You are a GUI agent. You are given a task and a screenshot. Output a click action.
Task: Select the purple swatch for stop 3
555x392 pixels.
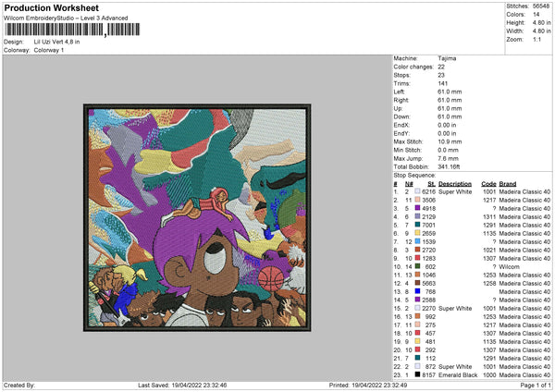418,208
